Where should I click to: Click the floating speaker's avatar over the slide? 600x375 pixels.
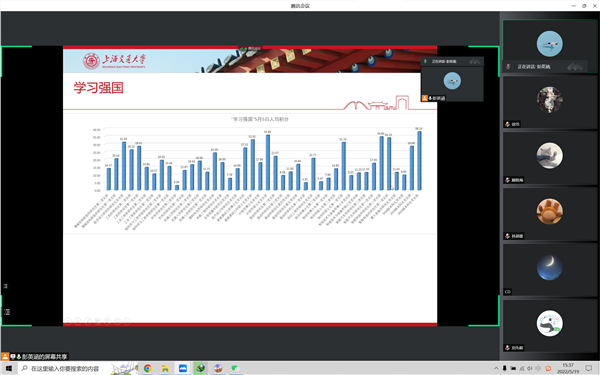coord(452,81)
